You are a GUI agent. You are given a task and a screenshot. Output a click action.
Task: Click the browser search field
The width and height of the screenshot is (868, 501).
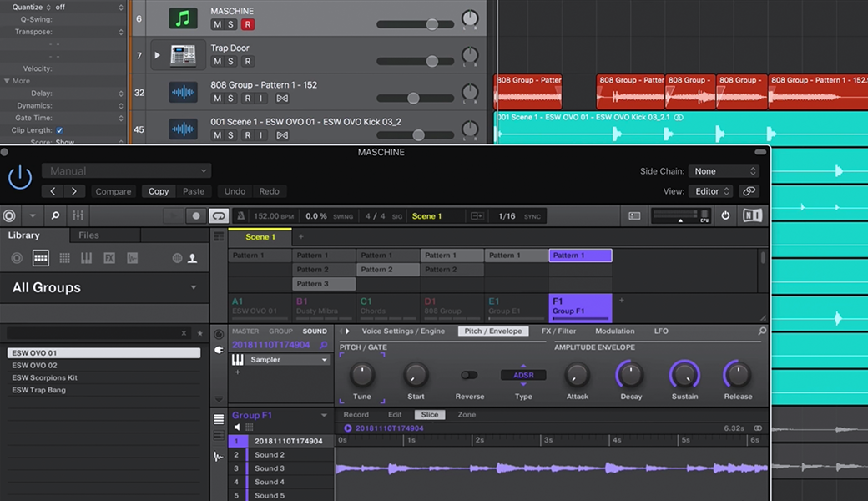(93, 333)
